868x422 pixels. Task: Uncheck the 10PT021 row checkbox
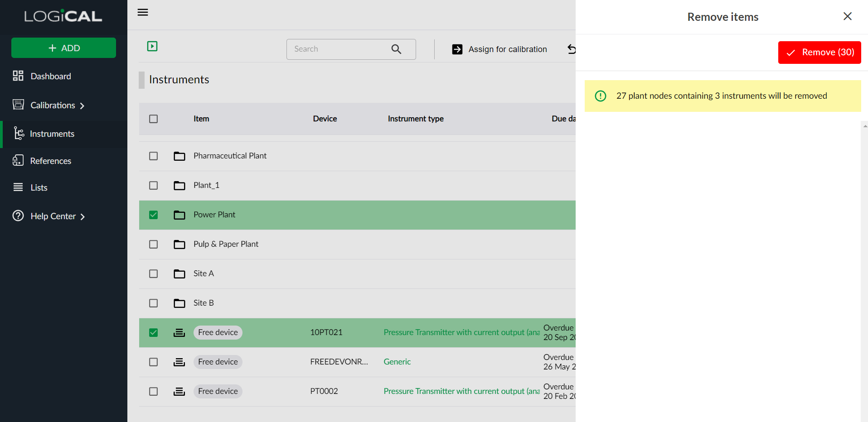pyautogui.click(x=154, y=333)
